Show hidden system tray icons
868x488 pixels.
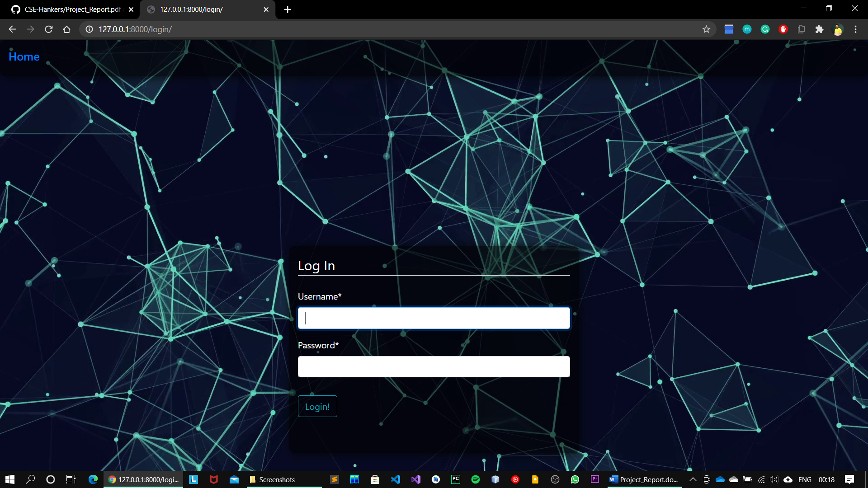click(693, 479)
